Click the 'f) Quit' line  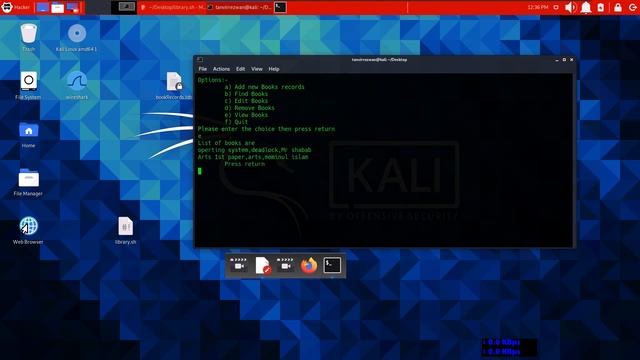(x=236, y=122)
